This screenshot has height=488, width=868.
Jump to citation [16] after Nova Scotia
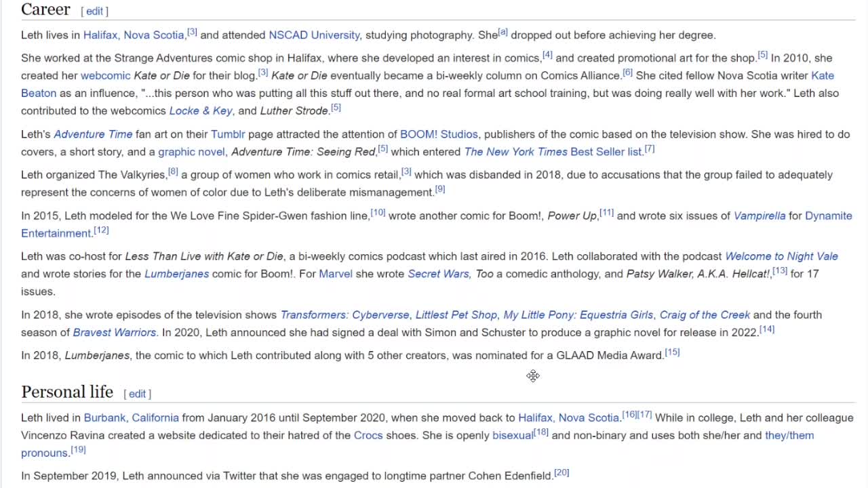coord(629,414)
